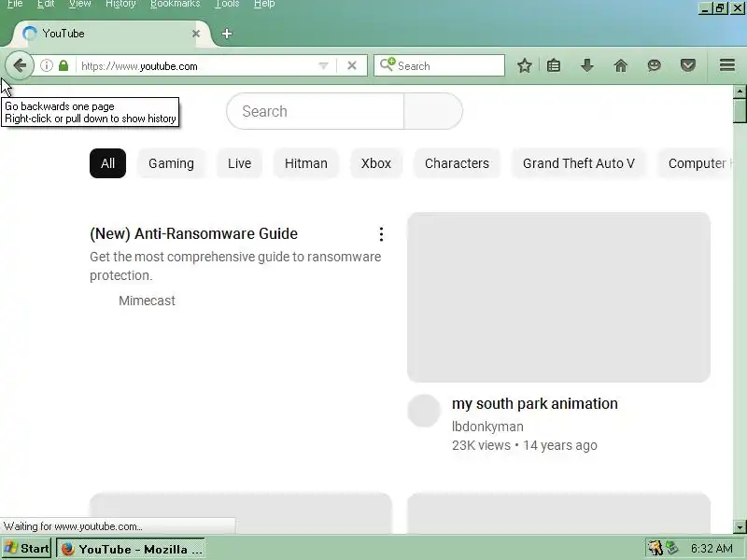Click the search engine magnifier icon
Image resolution: width=747 pixels, height=560 pixels.
[388, 64]
